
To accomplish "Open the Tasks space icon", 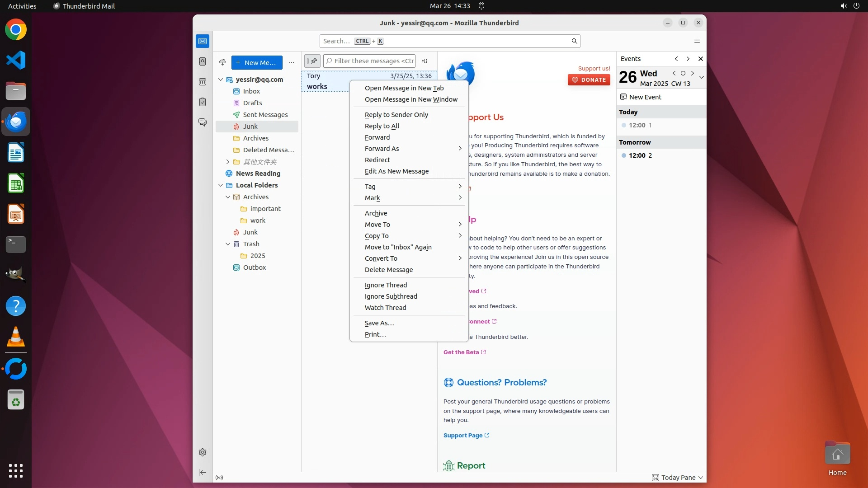I will point(203,102).
